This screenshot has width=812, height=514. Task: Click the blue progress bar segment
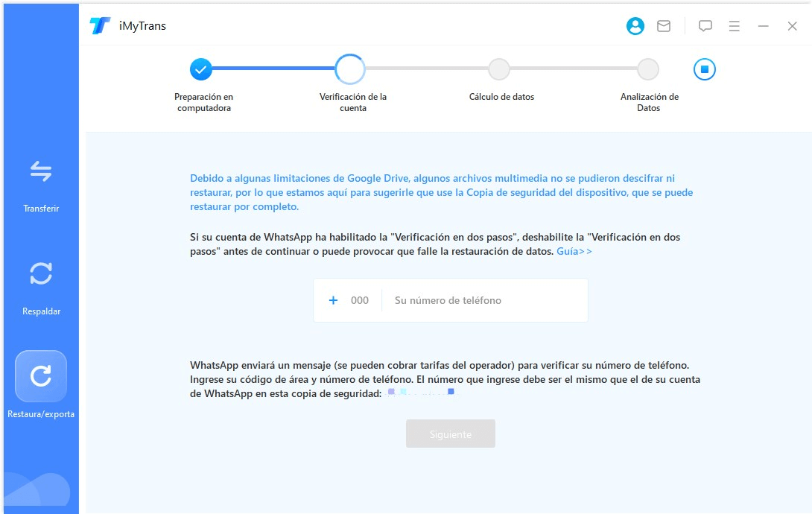point(276,69)
